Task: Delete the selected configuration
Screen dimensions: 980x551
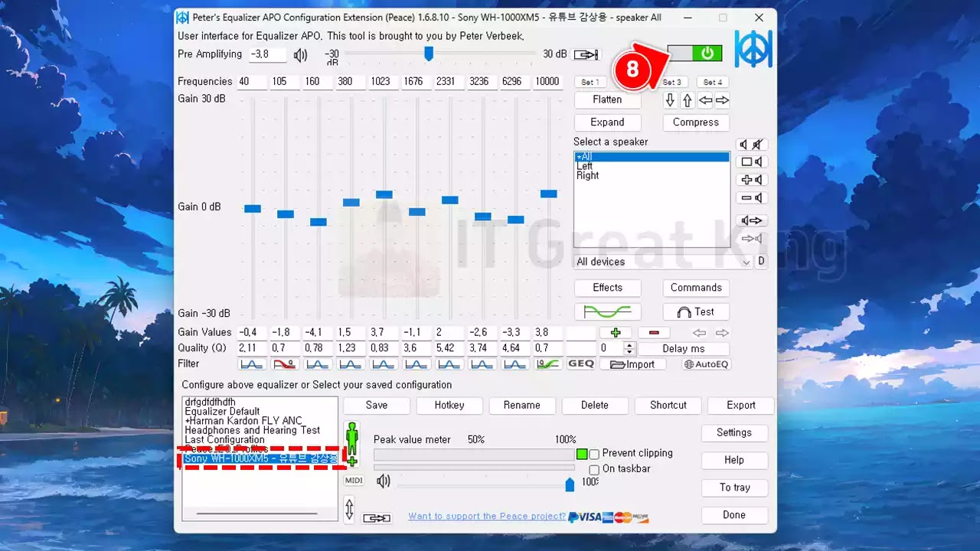Action: coord(595,406)
